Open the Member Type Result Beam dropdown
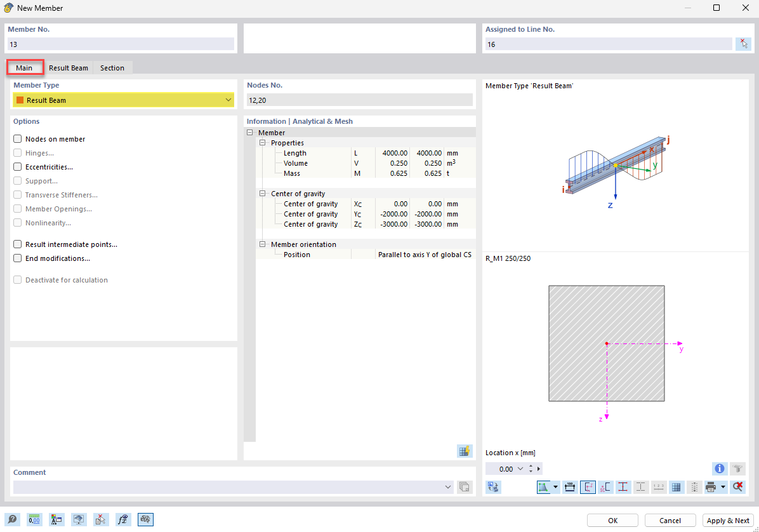 tap(124, 100)
